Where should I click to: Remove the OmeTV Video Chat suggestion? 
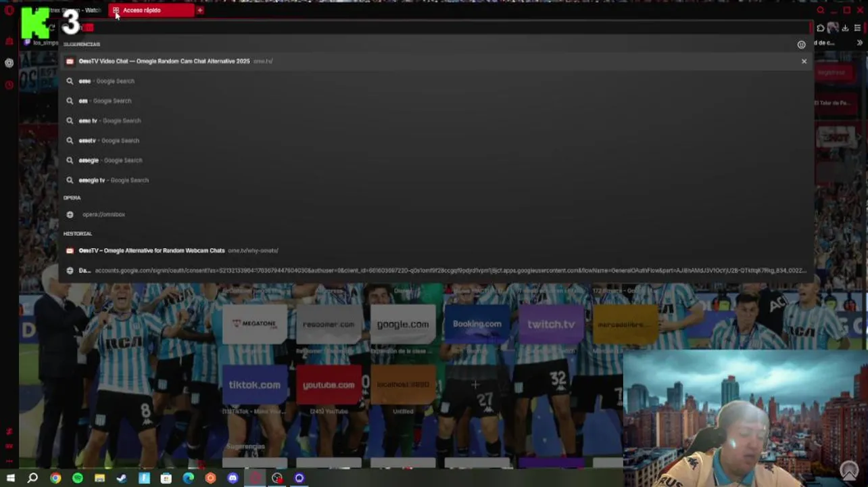804,62
